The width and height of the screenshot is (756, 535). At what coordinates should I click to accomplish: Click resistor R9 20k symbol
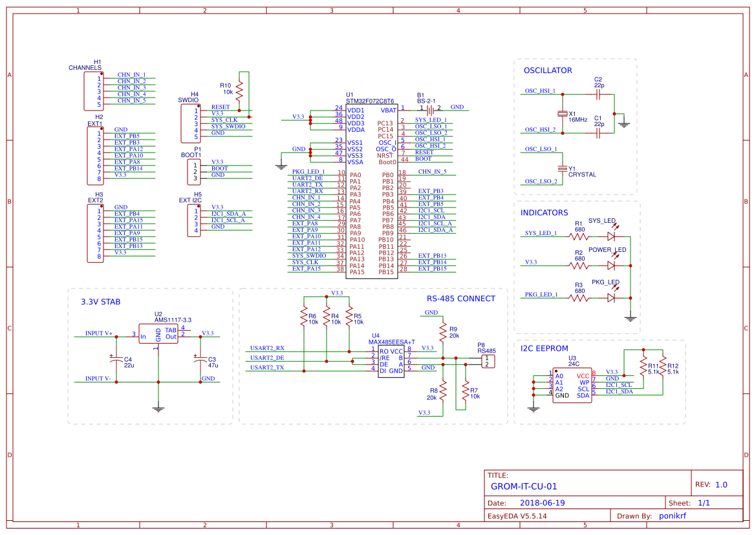click(443, 333)
